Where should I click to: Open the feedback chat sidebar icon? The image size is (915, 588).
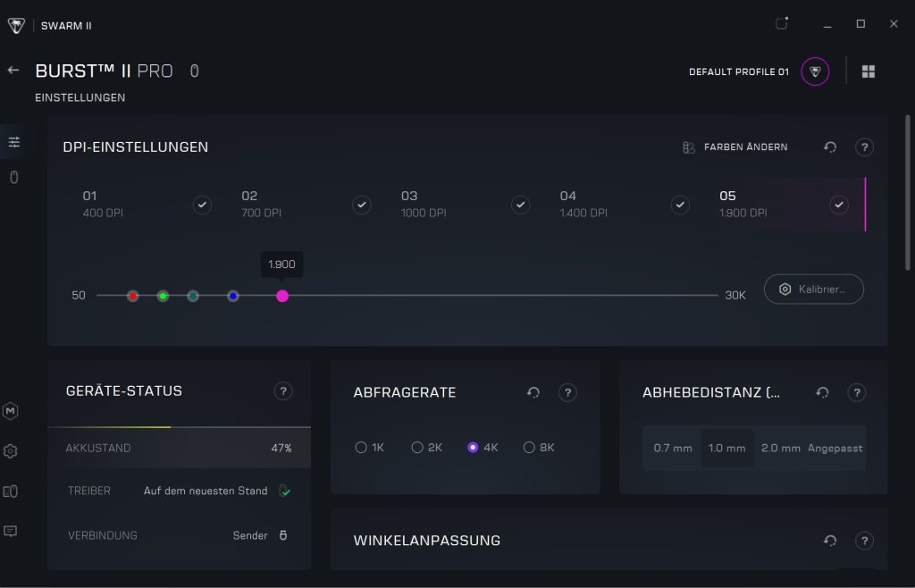click(11, 531)
